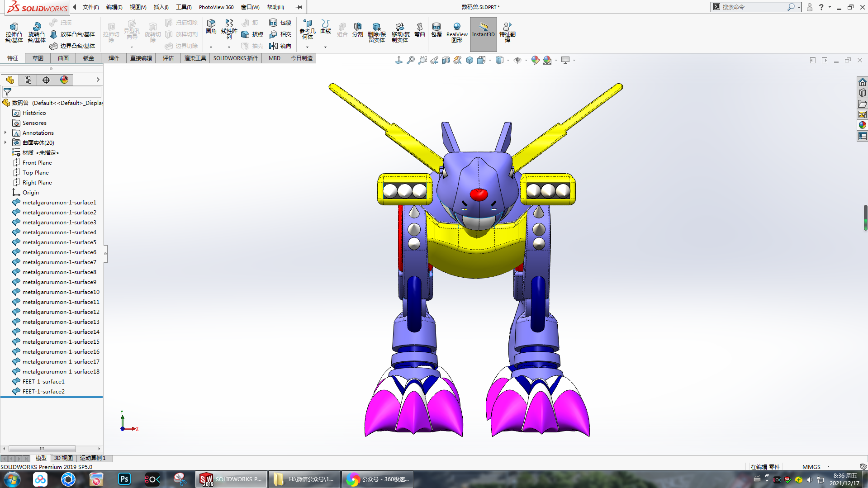Choose the Split (分割) tool
Screen dimensions: 868x488
(x=358, y=30)
